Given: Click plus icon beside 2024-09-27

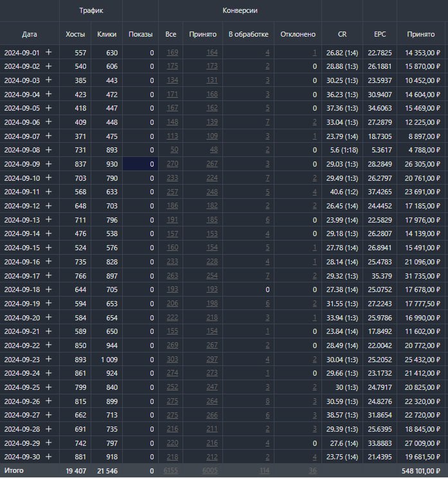Looking at the screenshot, I should point(48,414).
